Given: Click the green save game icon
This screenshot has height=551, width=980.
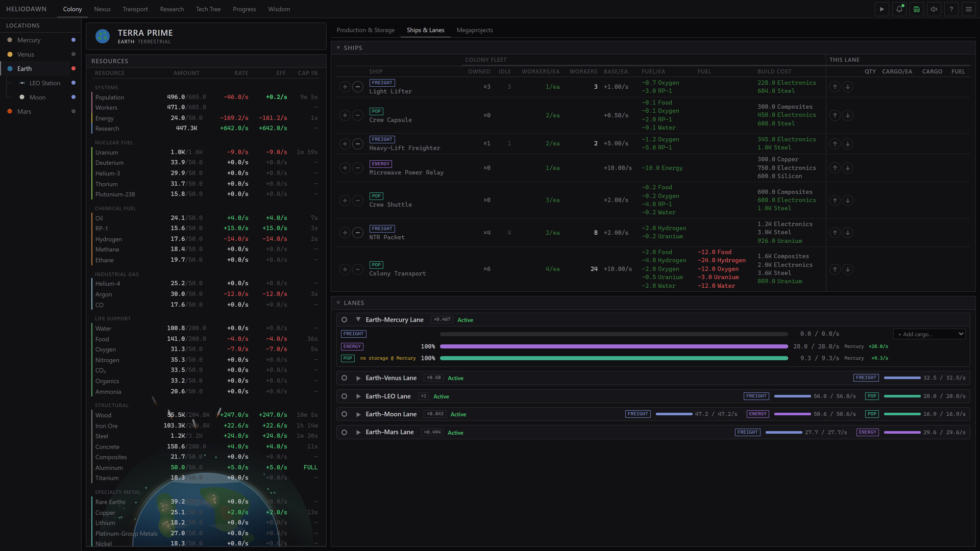Looking at the screenshot, I should (x=916, y=9).
